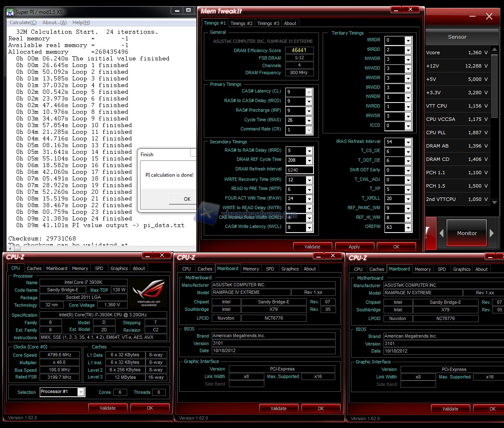Click the left arrow beside Monitor button

(x=441, y=233)
